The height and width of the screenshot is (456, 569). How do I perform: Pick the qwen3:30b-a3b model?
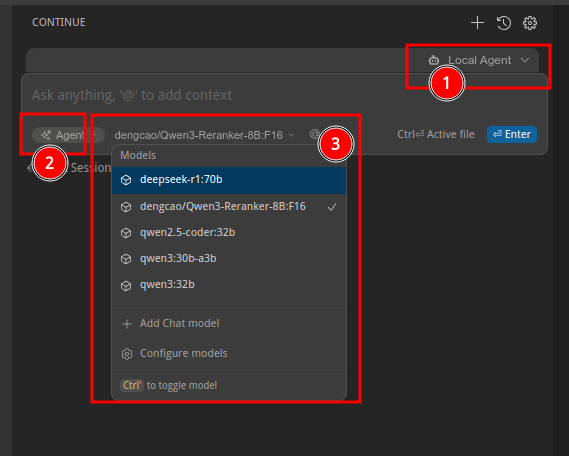pyautogui.click(x=229, y=259)
